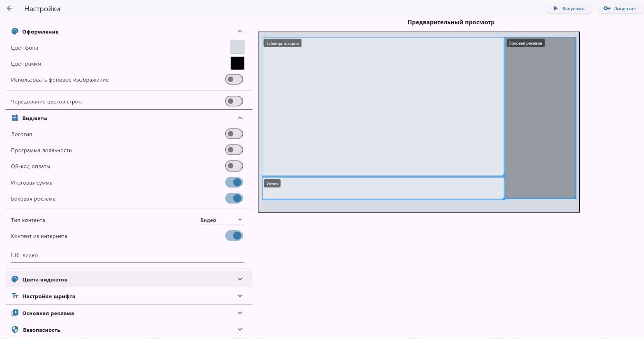Image resolution: width=644 pixels, height=339 pixels.
Task: Enable the Логотип widget toggle
Action: pos(234,134)
